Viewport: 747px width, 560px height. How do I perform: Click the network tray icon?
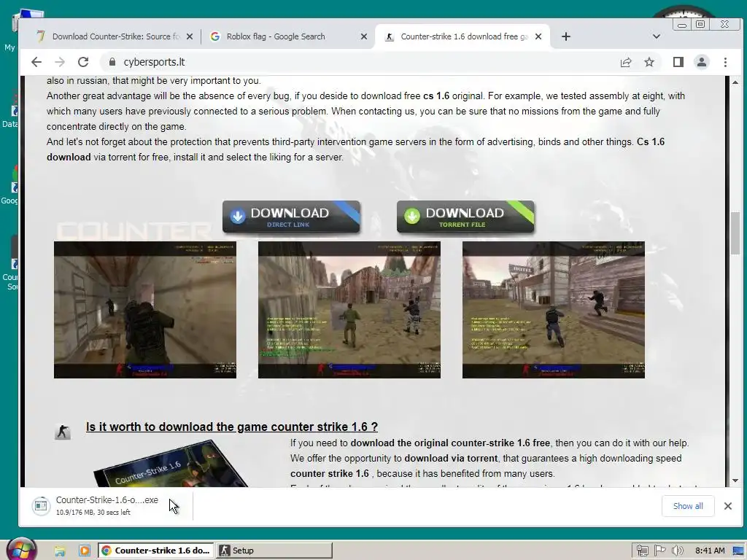[x=642, y=551]
